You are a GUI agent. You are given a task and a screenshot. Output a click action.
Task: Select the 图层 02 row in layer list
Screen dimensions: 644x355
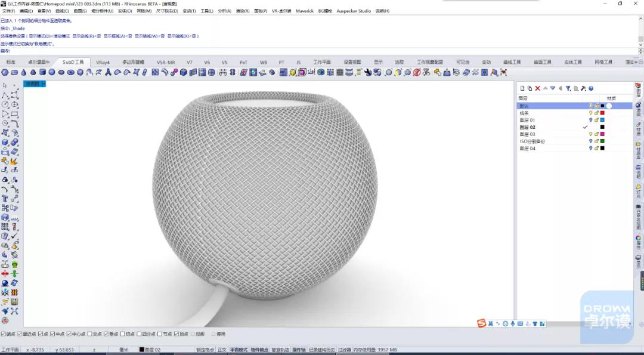[574, 127]
